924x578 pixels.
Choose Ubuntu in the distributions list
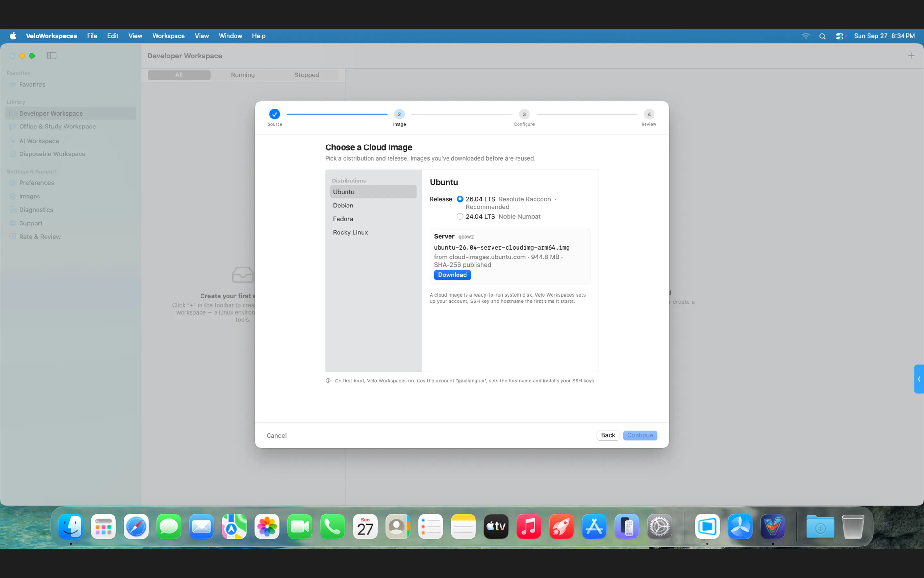(x=373, y=192)
